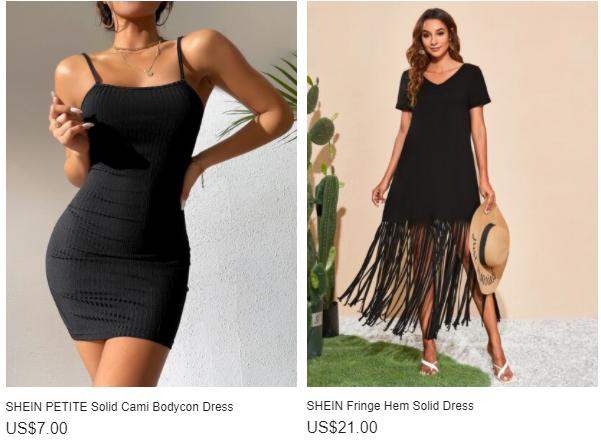
Task: Select the US$7.00 price label
Action: point(37,428)
